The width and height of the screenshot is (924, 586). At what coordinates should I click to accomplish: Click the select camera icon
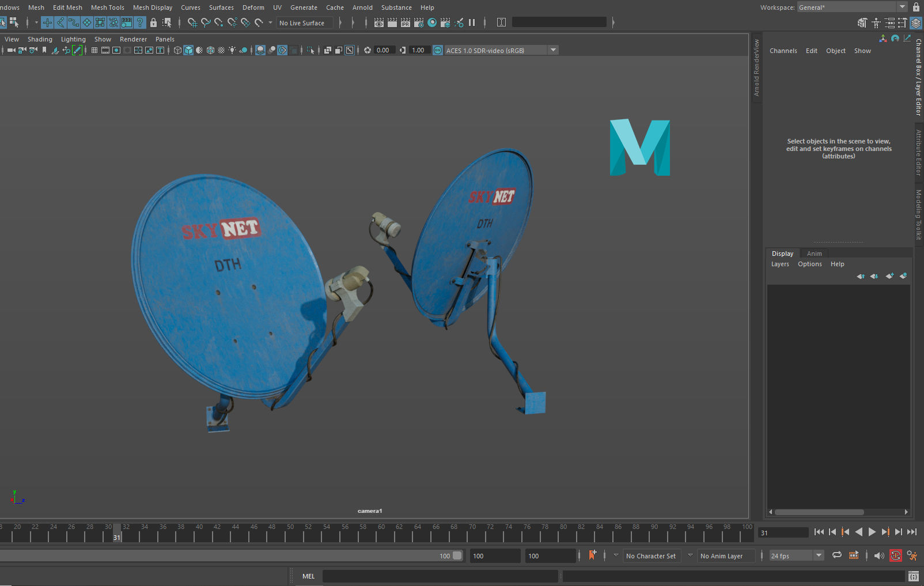tap(11, 50)
